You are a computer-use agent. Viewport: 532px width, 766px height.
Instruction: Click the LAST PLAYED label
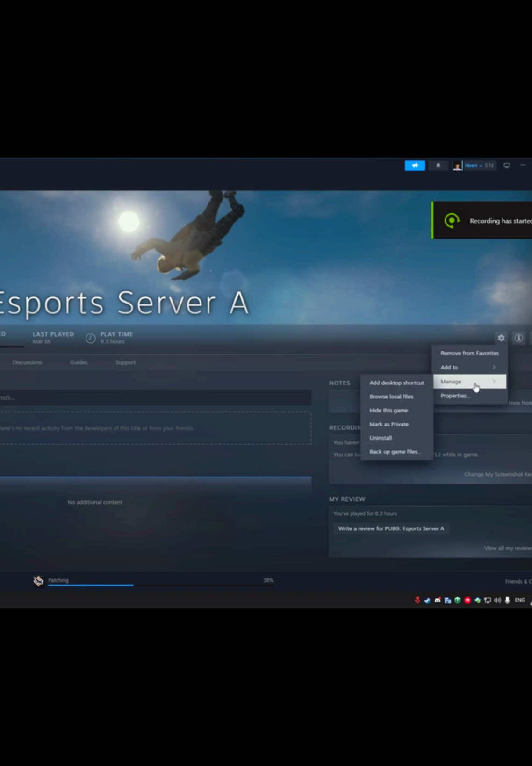click(x=53, y=334)
